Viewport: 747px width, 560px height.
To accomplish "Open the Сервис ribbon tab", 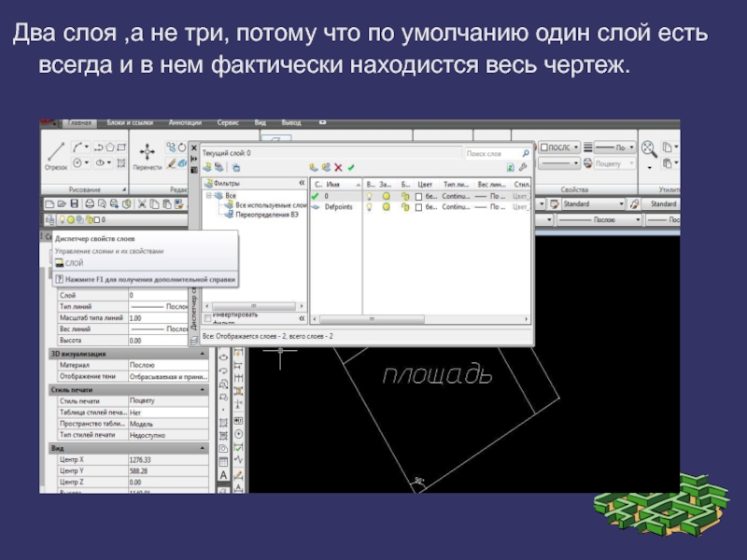I will [228, 123].
